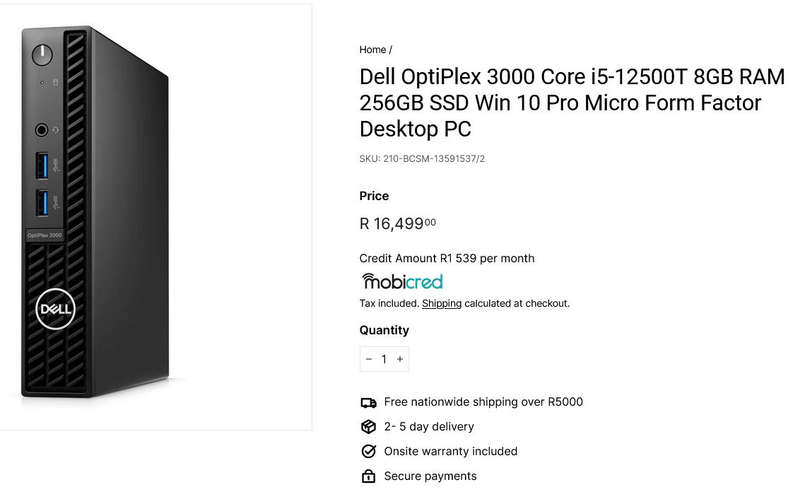The image size is (800, 492).
Task: Click the Onsite warranty included text
Action: tap(451, 451)
